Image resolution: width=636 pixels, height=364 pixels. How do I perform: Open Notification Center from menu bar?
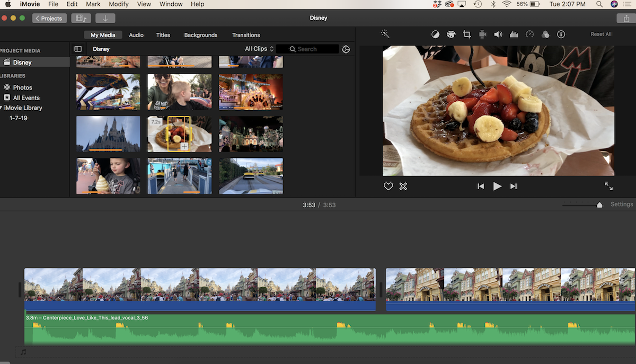(628, 4)
